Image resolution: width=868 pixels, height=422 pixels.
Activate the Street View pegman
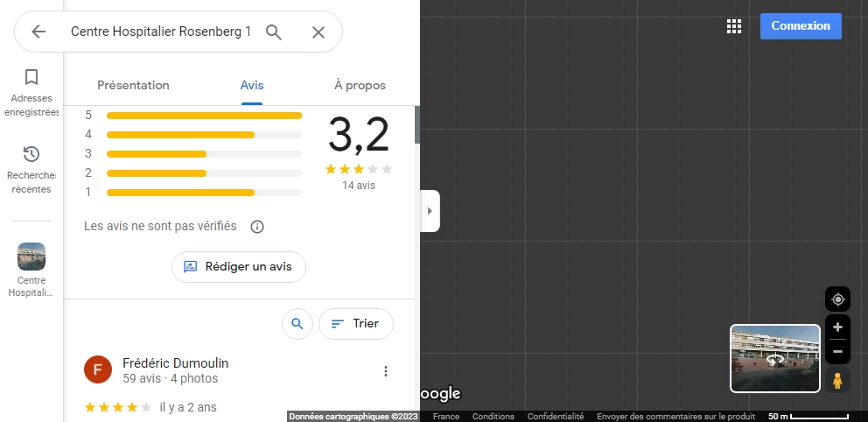pyautogui.click(x=837, y=381)
